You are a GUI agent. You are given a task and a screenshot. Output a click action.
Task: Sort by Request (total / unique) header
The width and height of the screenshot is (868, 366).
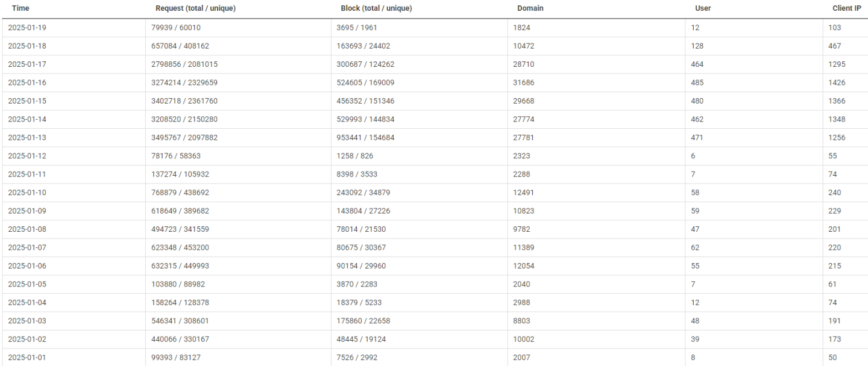195,8
